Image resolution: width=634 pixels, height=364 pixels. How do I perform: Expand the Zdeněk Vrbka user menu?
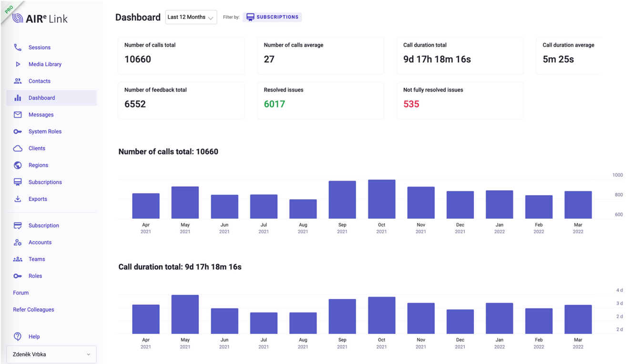point(51,354)
